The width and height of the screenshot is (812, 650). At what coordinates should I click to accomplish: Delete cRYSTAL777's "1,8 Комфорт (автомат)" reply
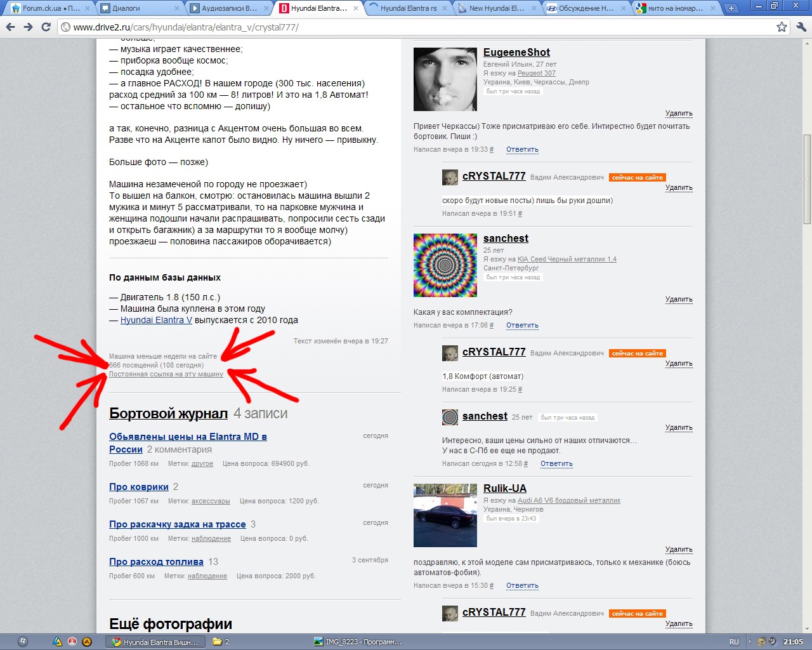(679, 364)
